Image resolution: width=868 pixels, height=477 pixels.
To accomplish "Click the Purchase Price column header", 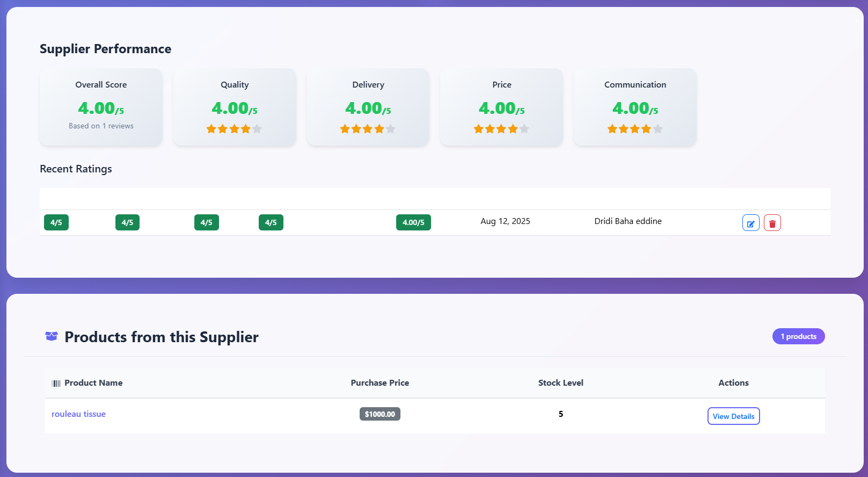I will 380,383.
